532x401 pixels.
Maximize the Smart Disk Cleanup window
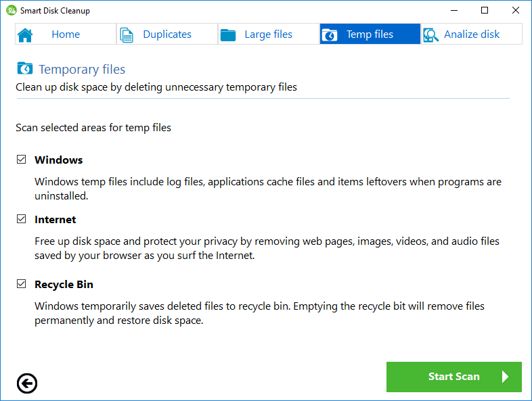[x=485, y=11]
